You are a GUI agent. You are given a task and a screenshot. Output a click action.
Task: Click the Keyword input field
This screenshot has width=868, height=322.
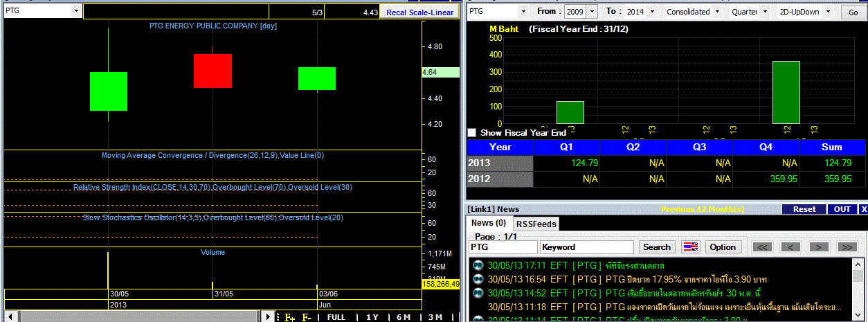tap(587, 247)
